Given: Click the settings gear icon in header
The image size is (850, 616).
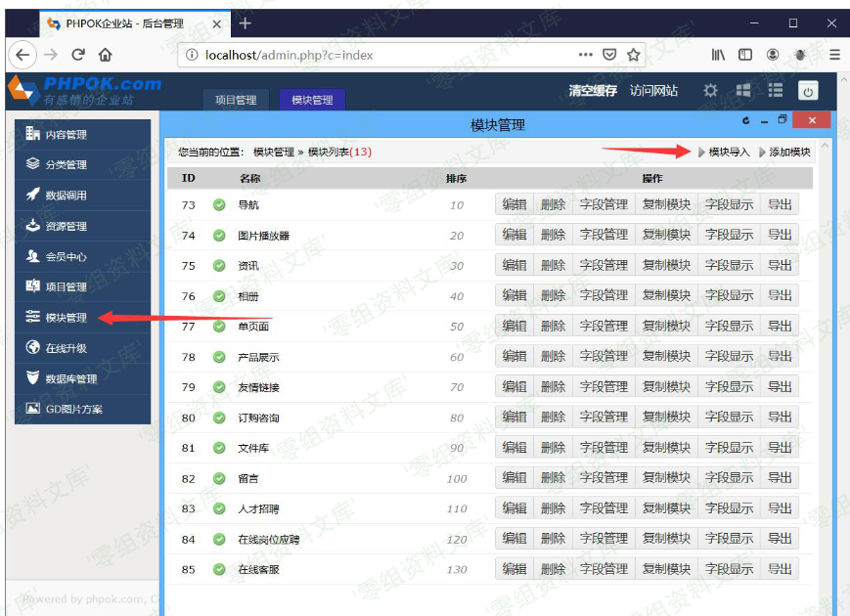Looking at the screenshot, I should 710,90.
